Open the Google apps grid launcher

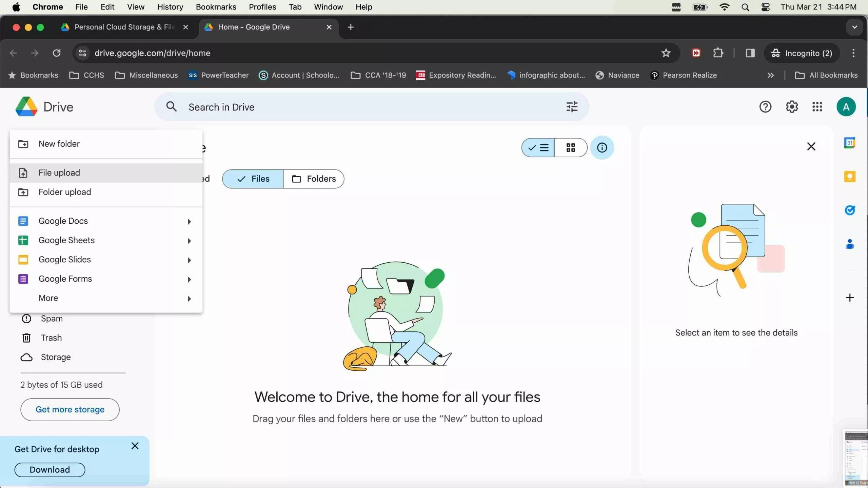click(x=817, y=107)
